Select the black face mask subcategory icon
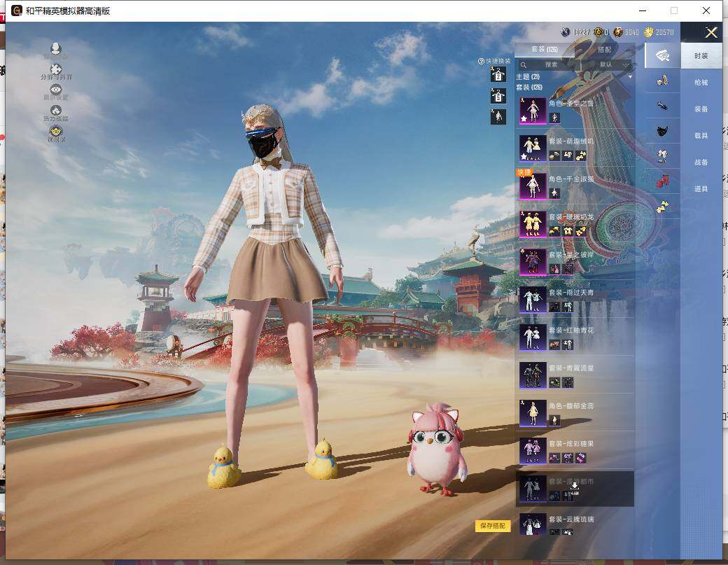Screen dimensions: 728x565 coord(662,131)
